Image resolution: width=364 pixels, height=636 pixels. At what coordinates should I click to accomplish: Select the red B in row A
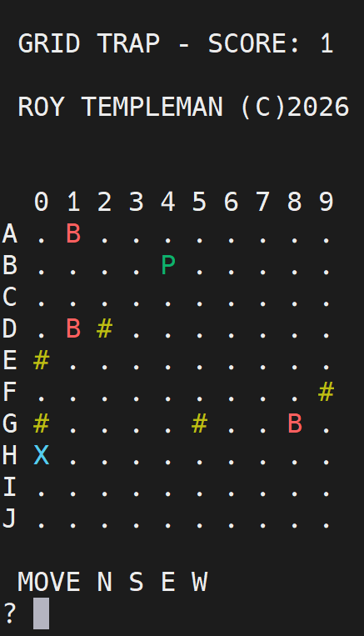[73, 233]
